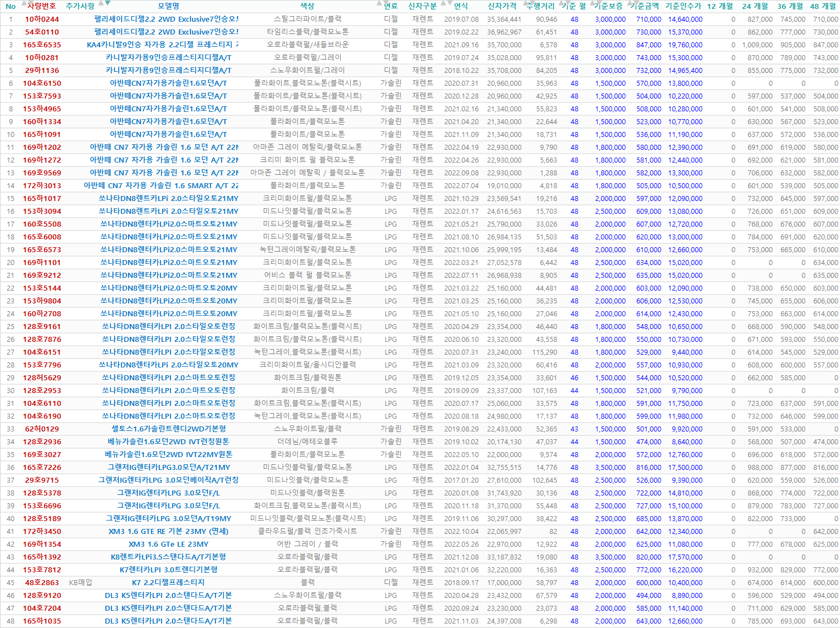Screen dimensions: 840x628
Task: Sort by the 주행거리 column header
Action: [x=541, y=6]
